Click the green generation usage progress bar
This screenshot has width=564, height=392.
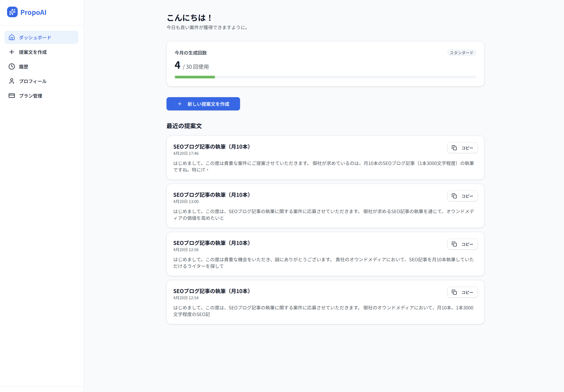click(x=195, y=77)
